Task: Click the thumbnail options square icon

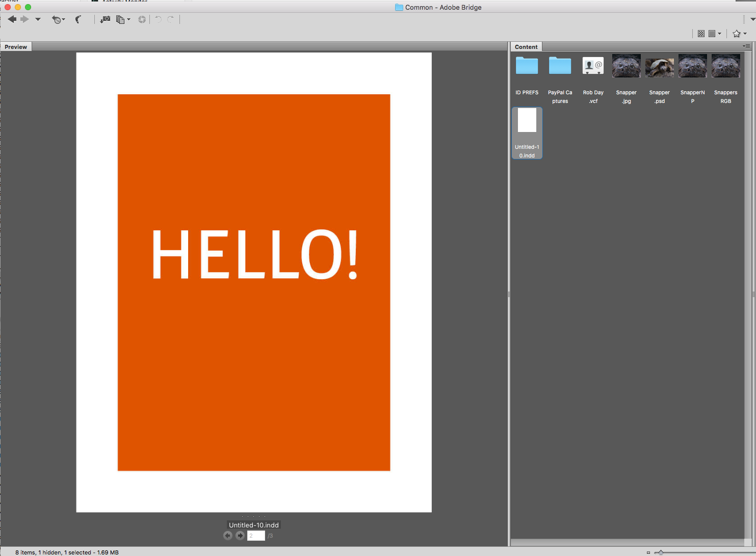Action: 712,34
